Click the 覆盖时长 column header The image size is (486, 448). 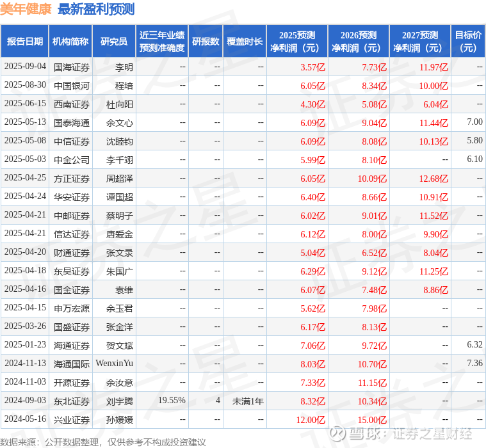[x=245, y=42]
